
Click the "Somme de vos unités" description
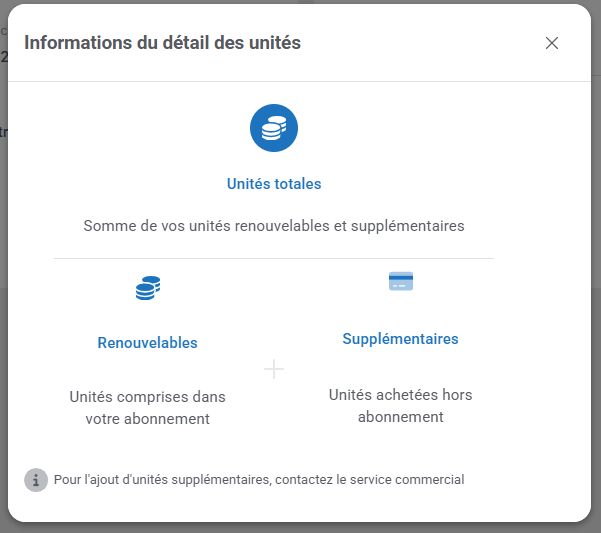tap(274, 226)
